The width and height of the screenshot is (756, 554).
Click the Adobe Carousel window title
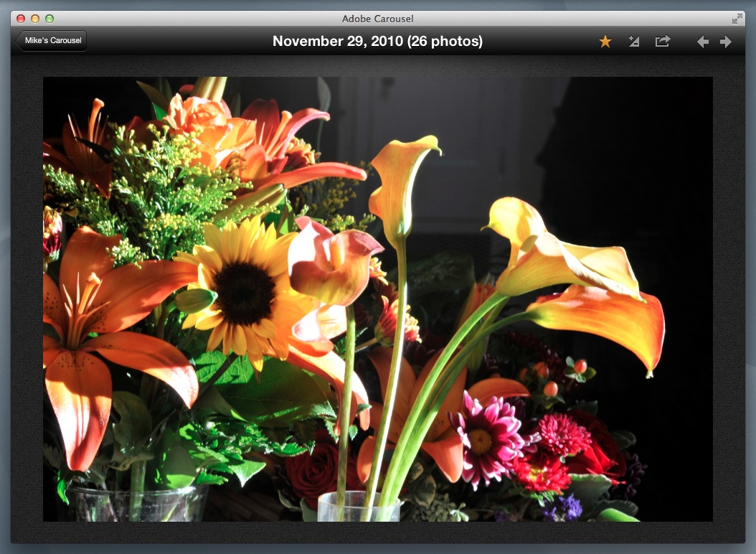point(378,19)
